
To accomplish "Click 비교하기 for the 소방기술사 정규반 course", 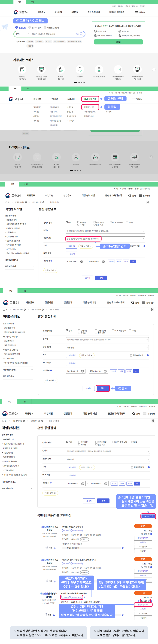I will [x=143, y=618].
